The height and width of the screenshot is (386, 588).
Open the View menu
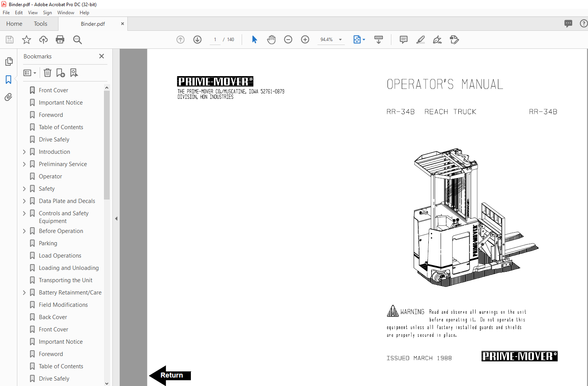pyautogui.click(x=33, y=13)
